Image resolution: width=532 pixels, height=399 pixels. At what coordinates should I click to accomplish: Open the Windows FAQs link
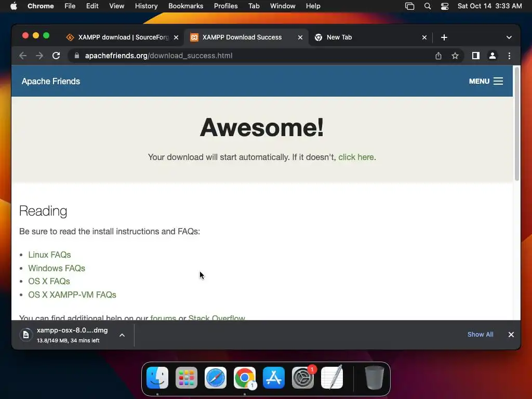pos(57,268)
